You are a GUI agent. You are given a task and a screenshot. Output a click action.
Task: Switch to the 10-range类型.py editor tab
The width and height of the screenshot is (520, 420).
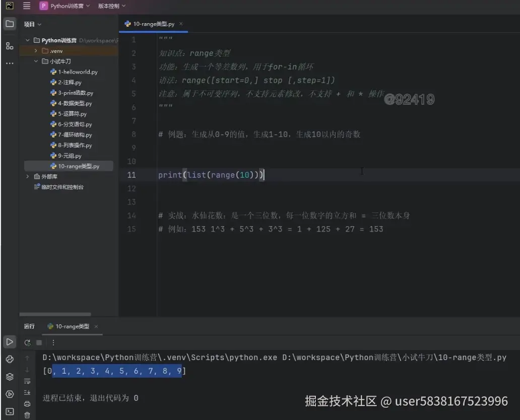[x=154, y=23]
